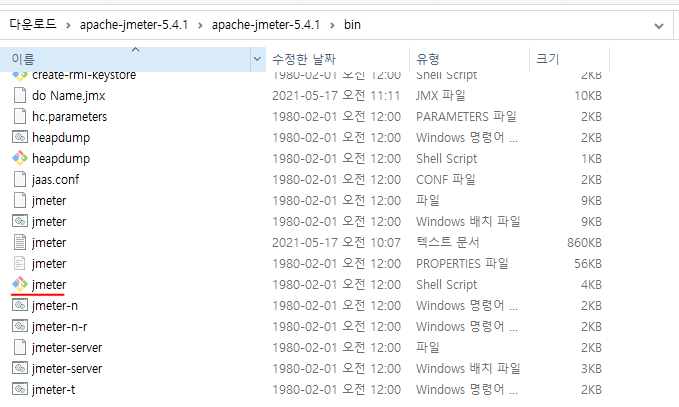Click the 2KB jmeter-server plain file icon
679x407 pixels.
[x=20, y=347]
